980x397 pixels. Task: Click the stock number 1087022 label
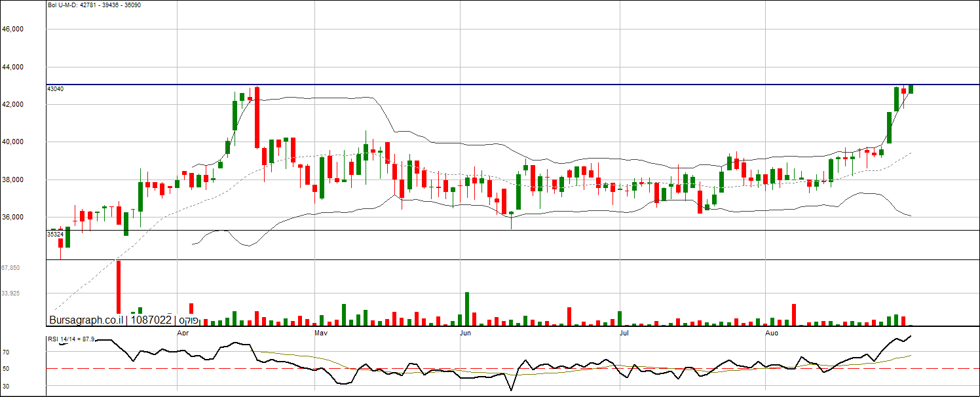click(x=151, y=320)
